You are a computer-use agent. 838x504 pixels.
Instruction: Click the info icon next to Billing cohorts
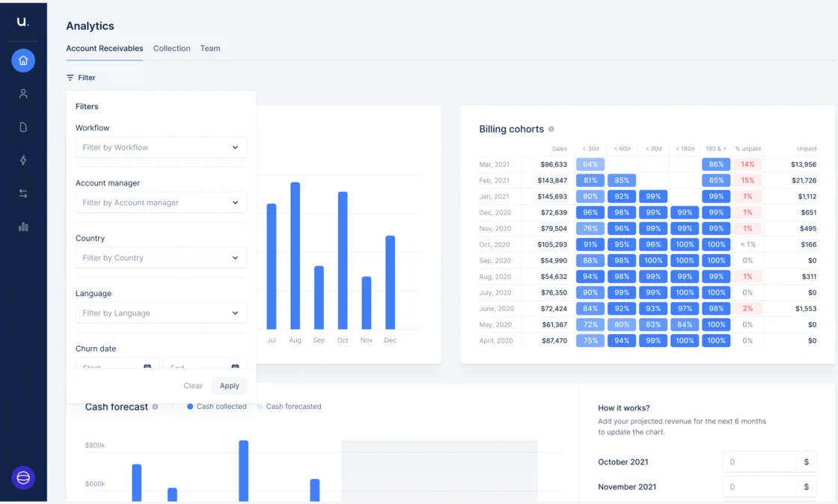[x=551, y=129]
